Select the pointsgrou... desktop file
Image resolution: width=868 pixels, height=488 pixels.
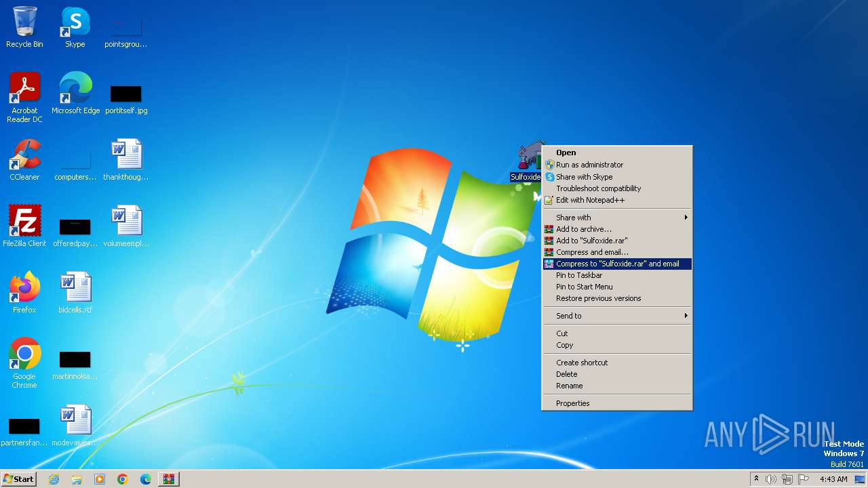coord(125,31)
